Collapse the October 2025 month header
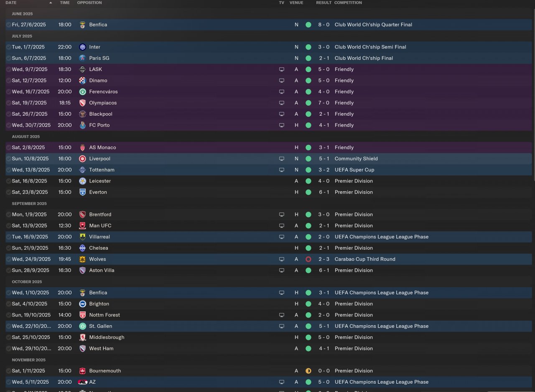 point(27,282)
